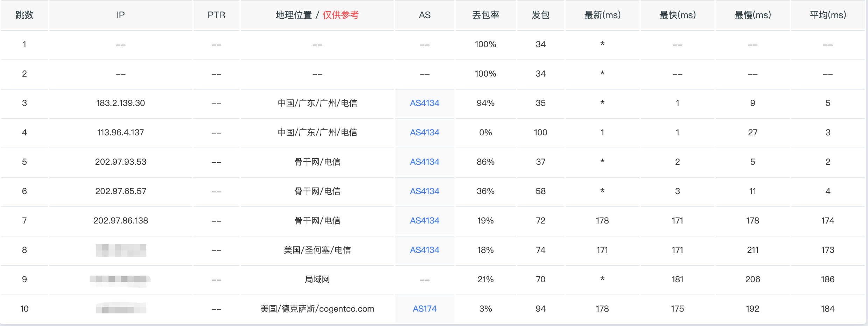Click the 最快(ms) column header

point(678,15)
